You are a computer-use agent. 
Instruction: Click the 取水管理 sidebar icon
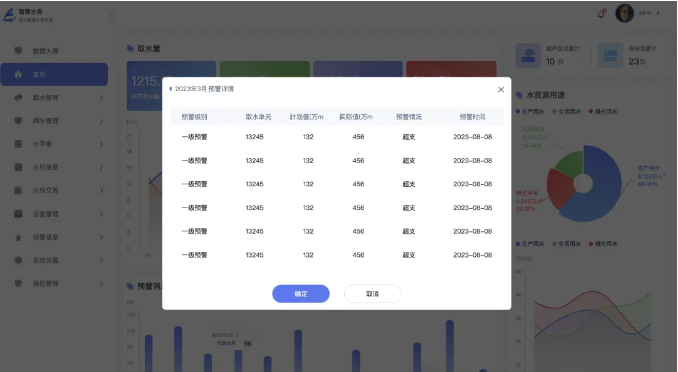[x=18, y=97]
